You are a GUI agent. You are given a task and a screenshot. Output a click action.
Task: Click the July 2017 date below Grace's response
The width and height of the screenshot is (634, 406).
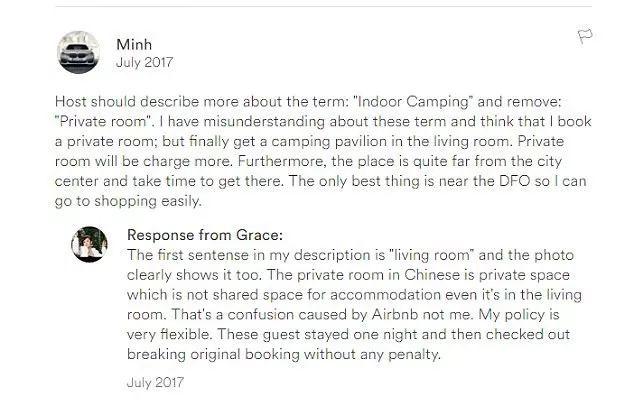click(155, 383)
